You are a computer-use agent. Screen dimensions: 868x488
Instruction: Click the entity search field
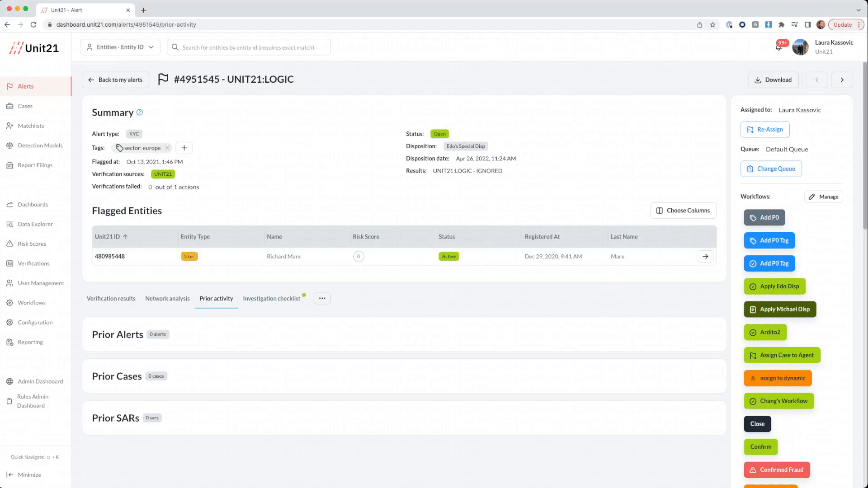click(x=249, y=47)
